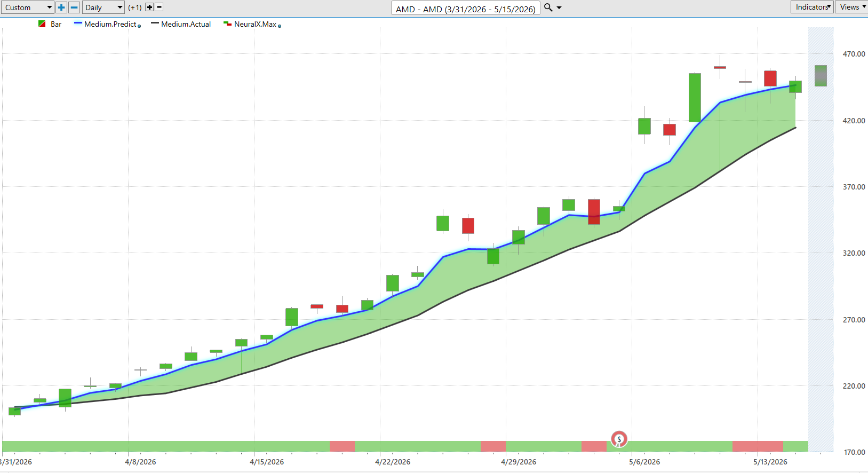Screen dimensions: 868x473
Task: Click the black plus forecast increment button
Action: [x=149, y=7]
